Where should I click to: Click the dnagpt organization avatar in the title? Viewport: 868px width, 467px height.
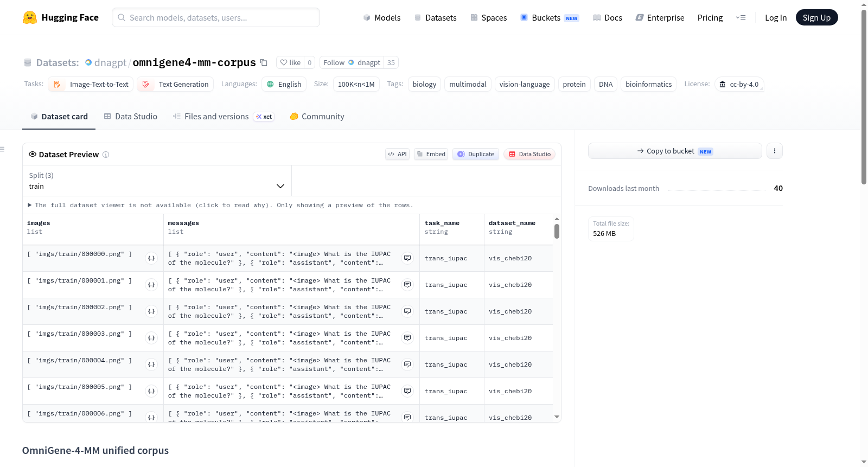(88, 62)
